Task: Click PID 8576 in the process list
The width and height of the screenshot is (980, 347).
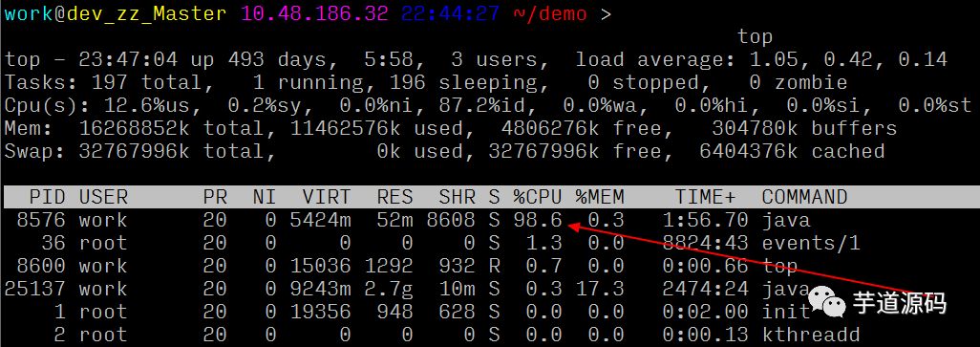Action: point(41,220)
